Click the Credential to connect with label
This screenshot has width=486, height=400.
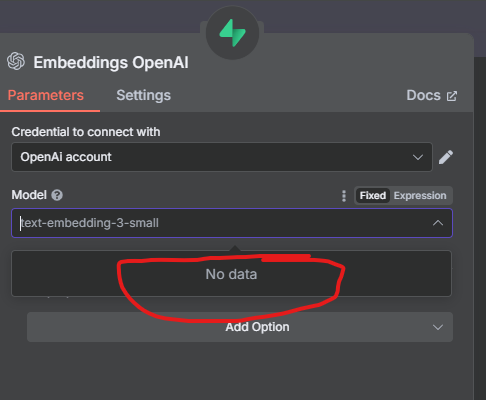point(86,132)
